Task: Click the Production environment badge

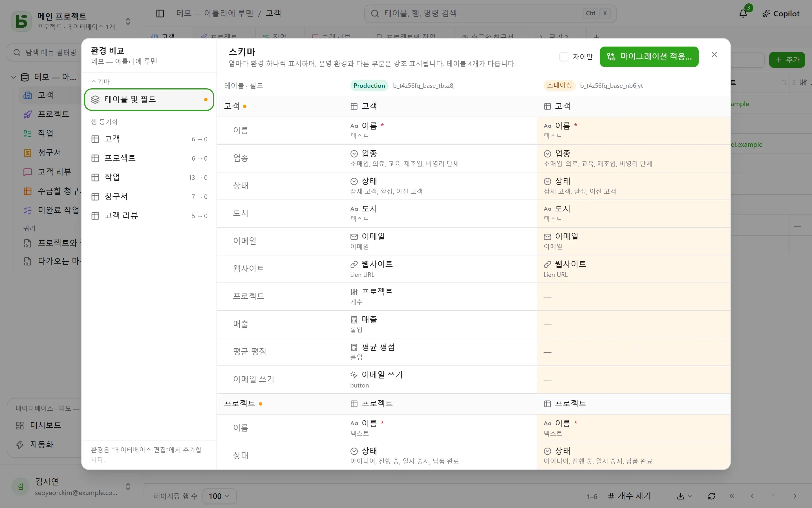Action: (x=369, y=85)
